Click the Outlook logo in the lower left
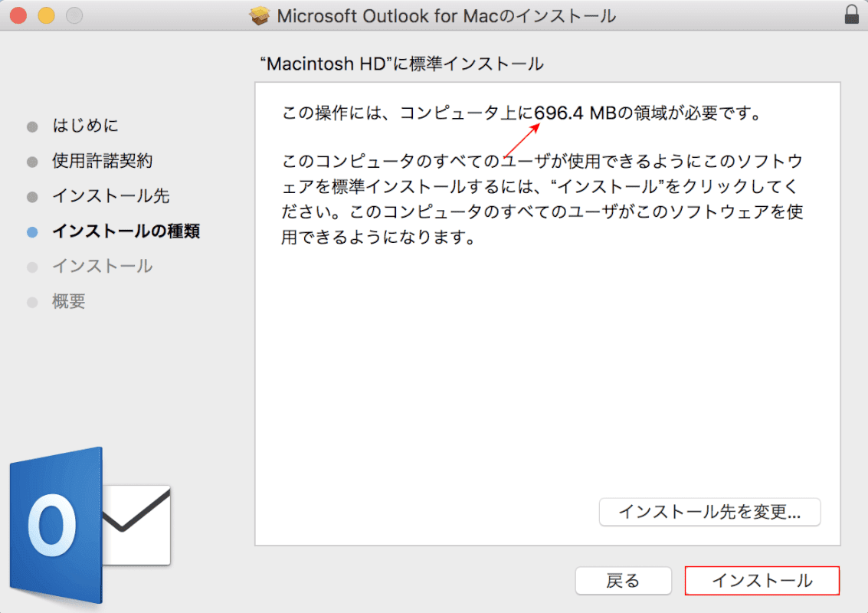868x613 pixels. pos(90,525)
